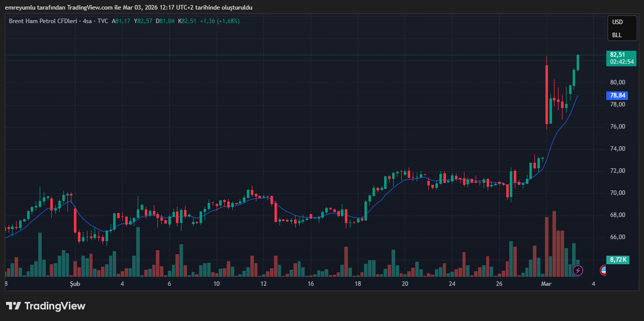
Task: Click the Mar marker on time axis
Action: (x=546, y=284)
